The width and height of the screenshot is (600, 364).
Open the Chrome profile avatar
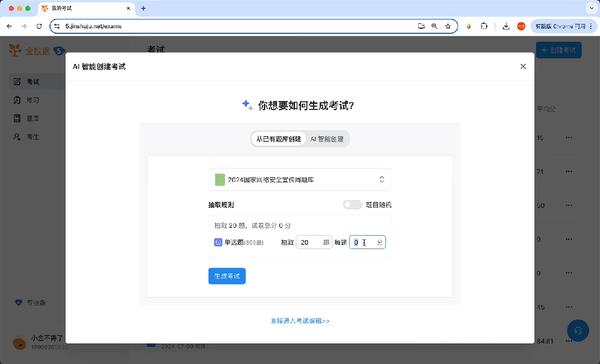[521, 26]
